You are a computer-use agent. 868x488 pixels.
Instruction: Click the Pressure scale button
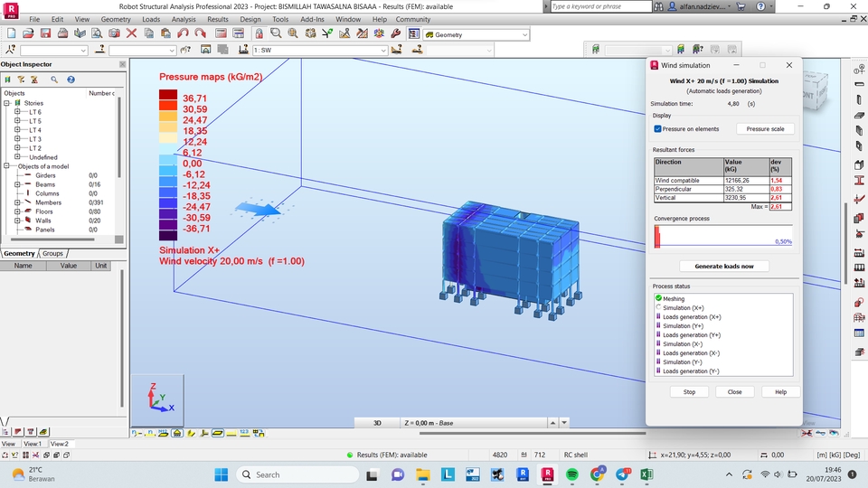(x=765, y=129)
